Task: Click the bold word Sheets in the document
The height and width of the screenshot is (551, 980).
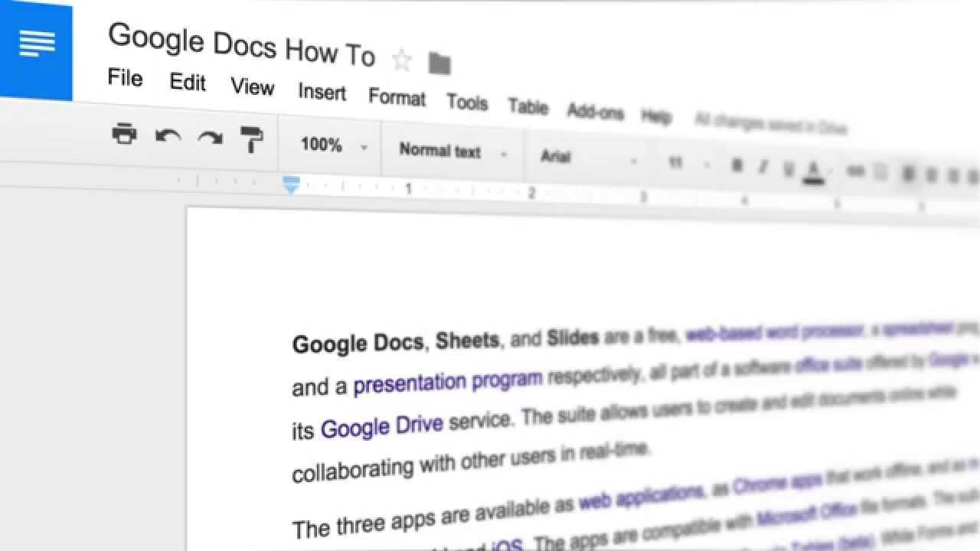Action: point(468,340)
